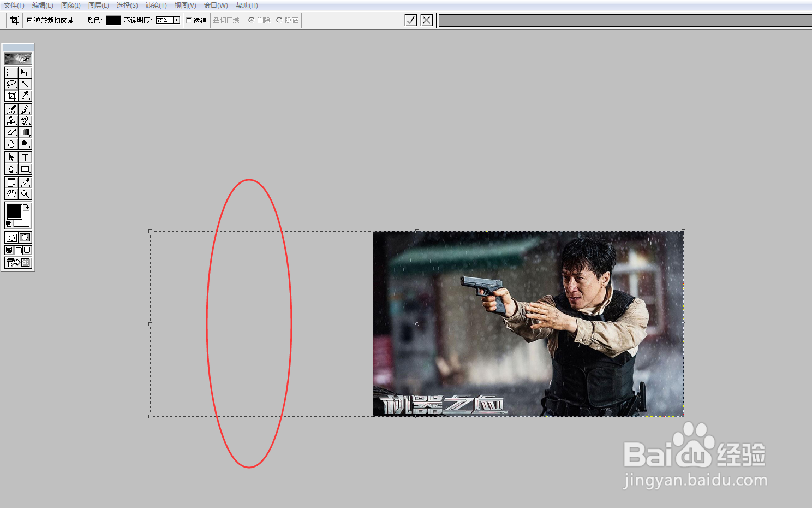Swap foreground and background colors

click(x=26, y=206)
